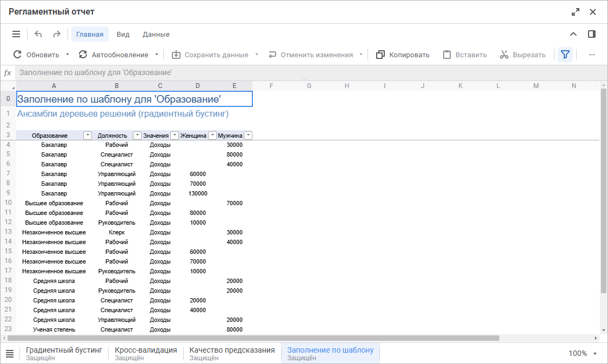Open the sheet list menu icon

point(10,353)
